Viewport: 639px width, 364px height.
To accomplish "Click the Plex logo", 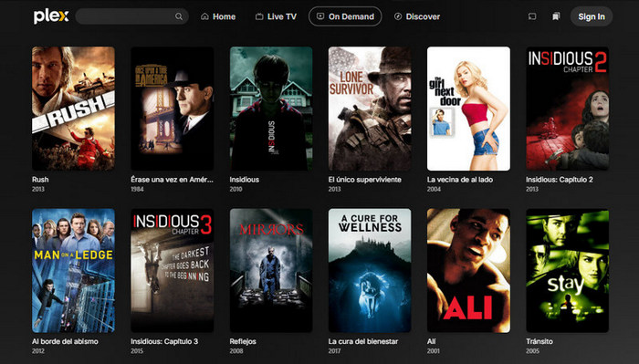I will pyautogui.click(x=51, y=16).
